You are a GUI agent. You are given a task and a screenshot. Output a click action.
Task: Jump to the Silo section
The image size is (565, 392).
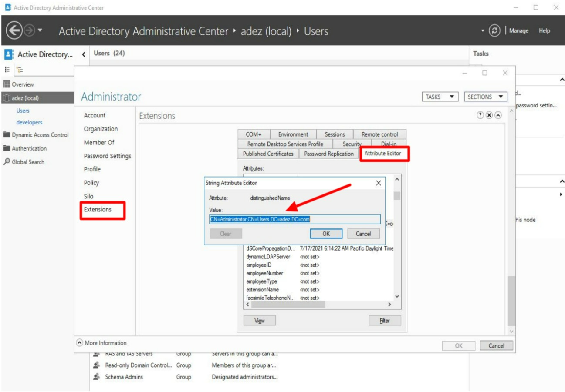(88, 196)
